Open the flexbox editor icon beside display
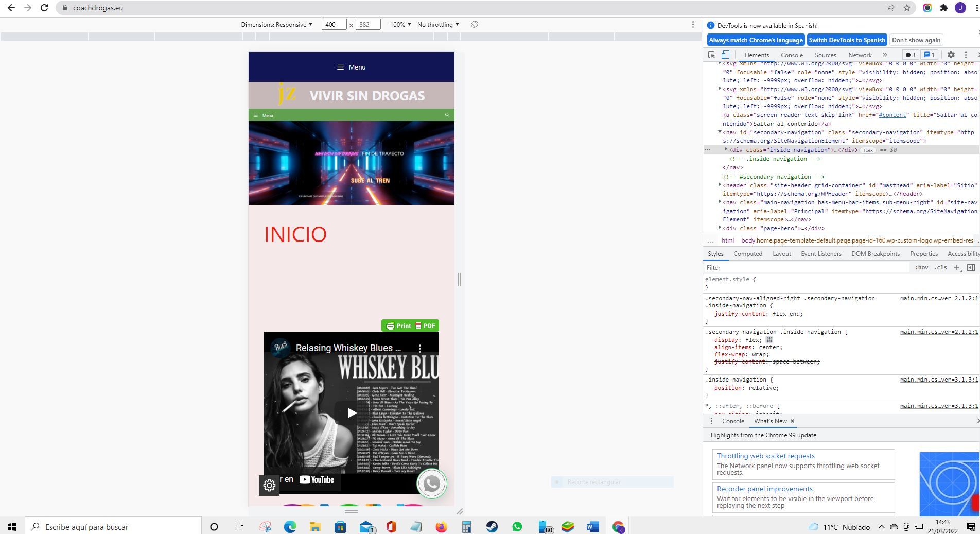 [769, 340]
